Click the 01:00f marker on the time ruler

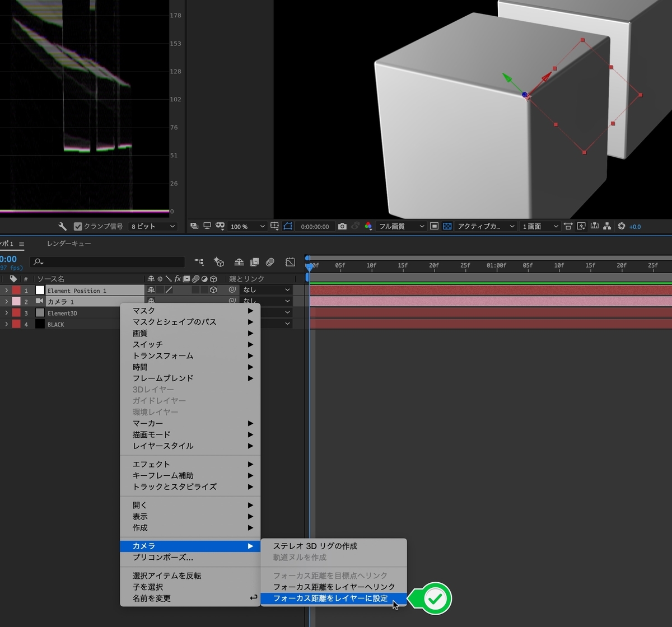point(496,265)
